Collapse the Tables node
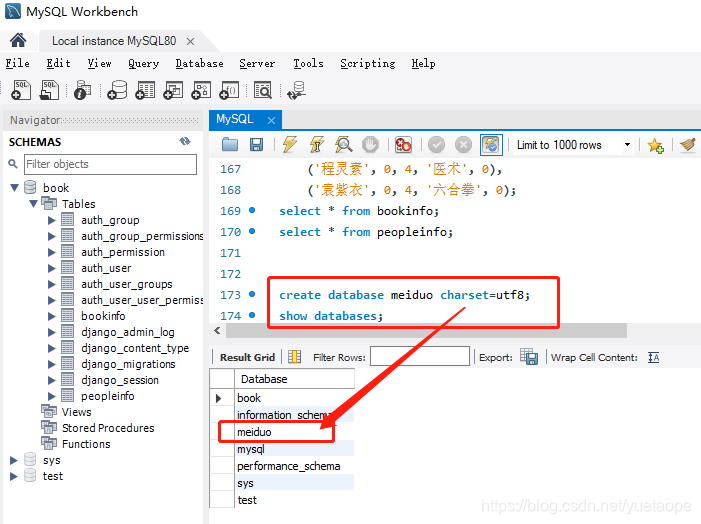The height and width of the screenshot is (524, 701). click(34, 203)
